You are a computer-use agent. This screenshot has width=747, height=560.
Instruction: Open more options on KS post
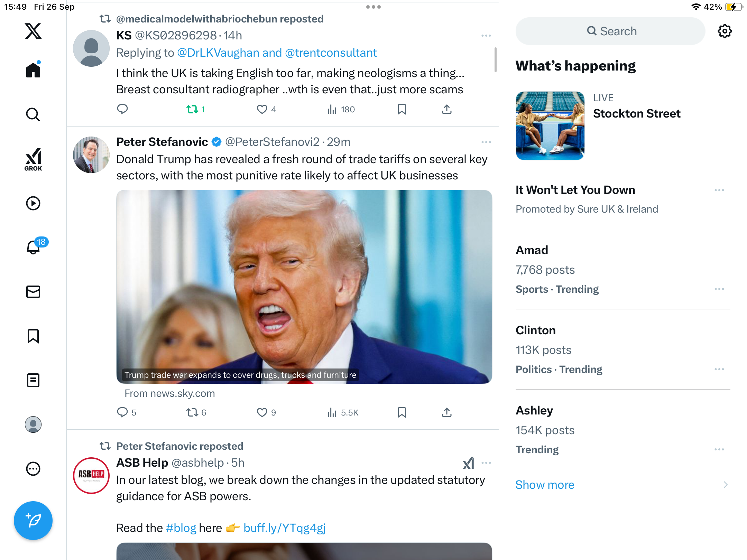click(486, 36)
